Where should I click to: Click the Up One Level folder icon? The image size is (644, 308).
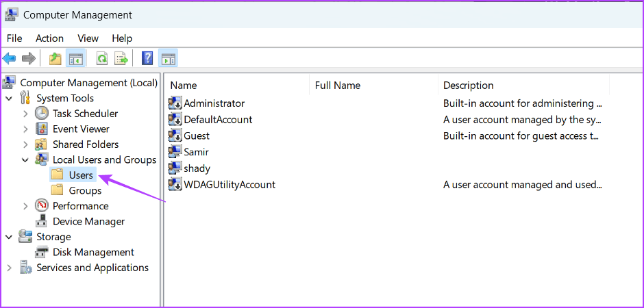pos(55,59)
